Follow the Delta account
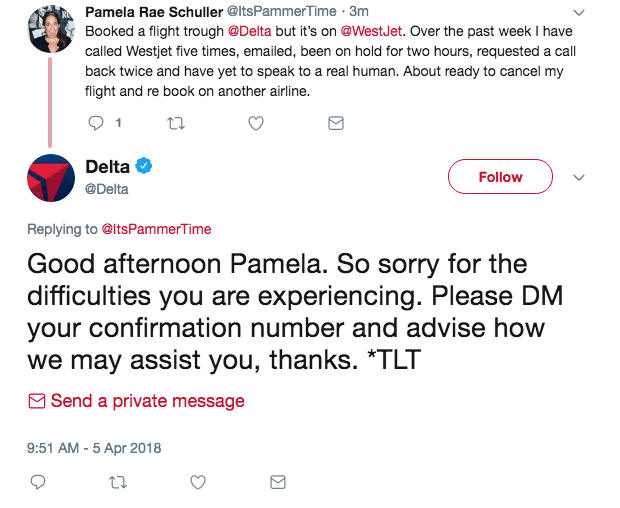620x508 pixels. coord(500,177)
